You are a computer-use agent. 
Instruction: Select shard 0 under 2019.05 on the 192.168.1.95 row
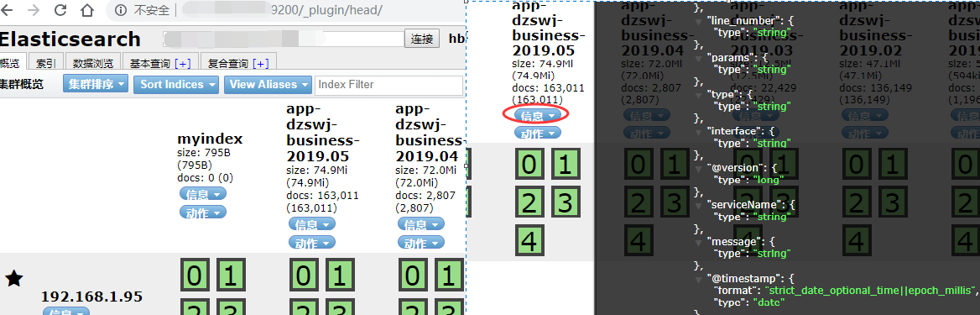click(x=305, y=275)
